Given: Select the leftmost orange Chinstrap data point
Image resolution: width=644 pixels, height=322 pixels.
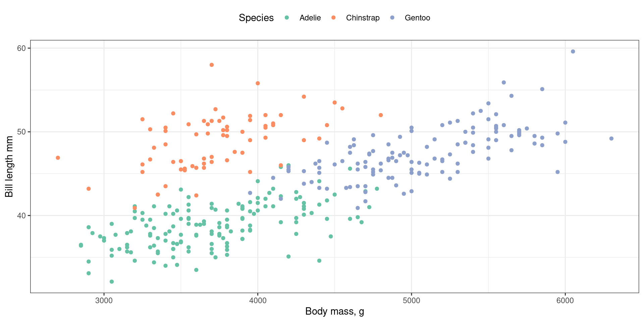Looking at the screenshot, I should [x=58, y=158].
